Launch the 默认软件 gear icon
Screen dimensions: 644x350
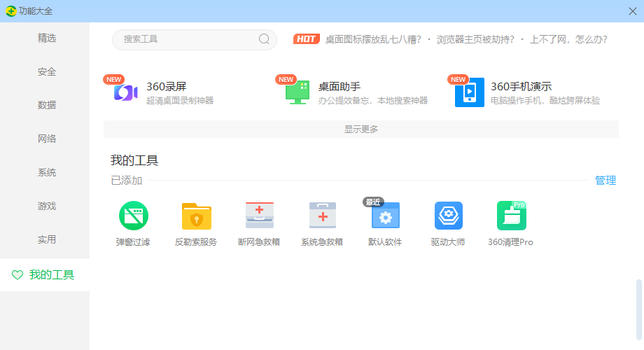(x=385, y=216)
